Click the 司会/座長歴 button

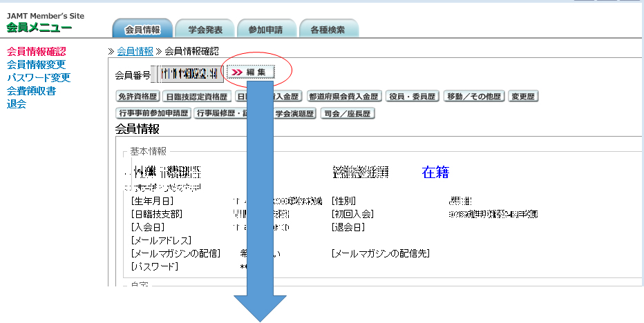348,113
